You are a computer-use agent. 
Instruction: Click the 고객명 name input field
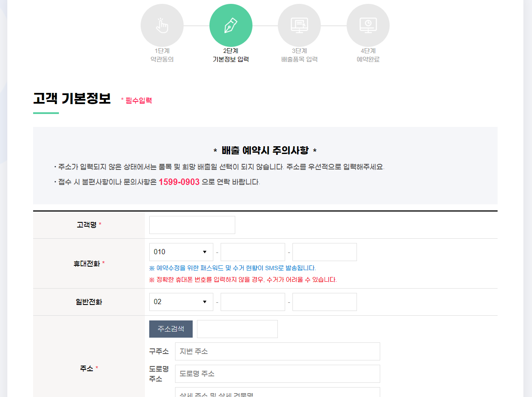tap(192, 225)
